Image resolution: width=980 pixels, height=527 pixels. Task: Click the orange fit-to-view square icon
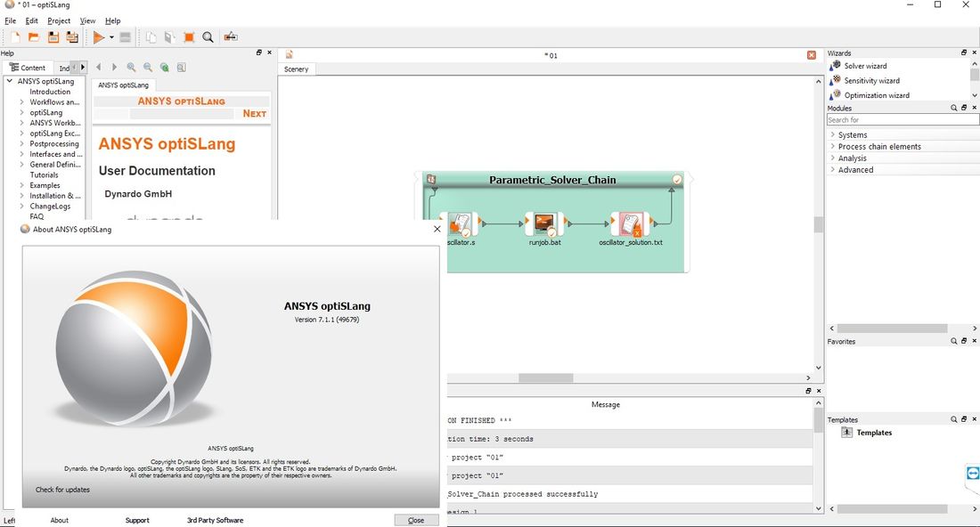(x=189, y=37)
